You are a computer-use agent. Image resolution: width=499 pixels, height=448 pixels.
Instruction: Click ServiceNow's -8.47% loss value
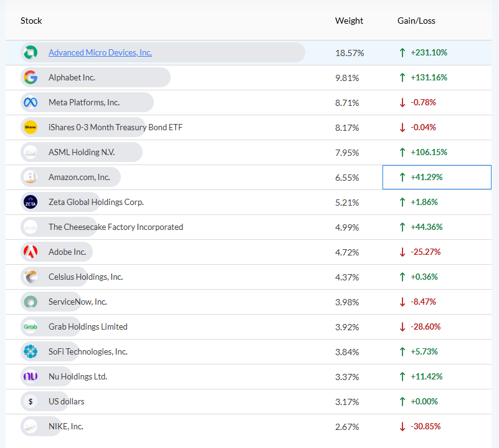click(x=423, y=302)
